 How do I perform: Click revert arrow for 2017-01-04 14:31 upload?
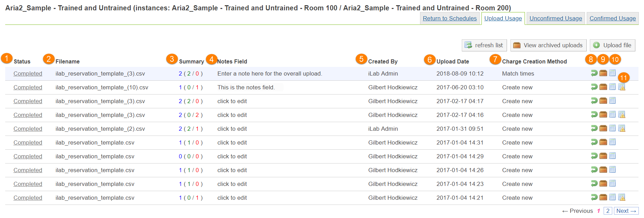click(594, 142)
